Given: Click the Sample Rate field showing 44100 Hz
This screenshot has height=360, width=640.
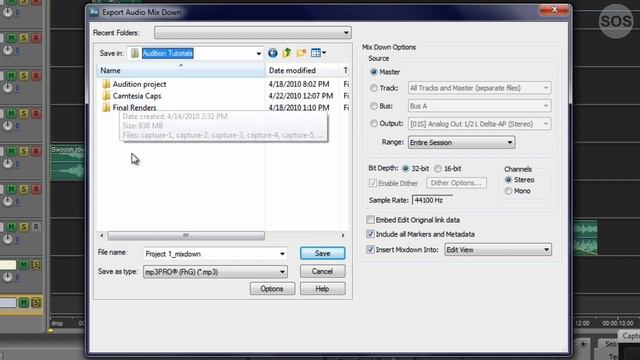Looking at the screenshot, I should [432, 200].
